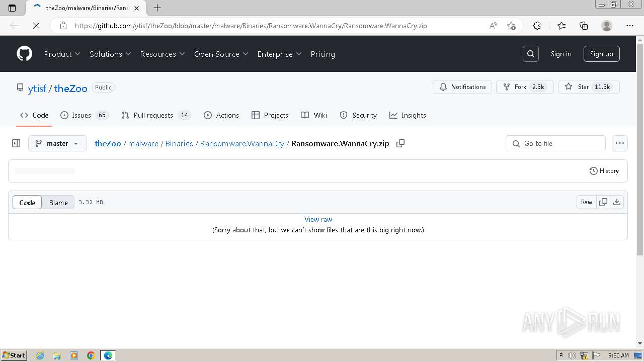Open new browser tab

[157, 8]
